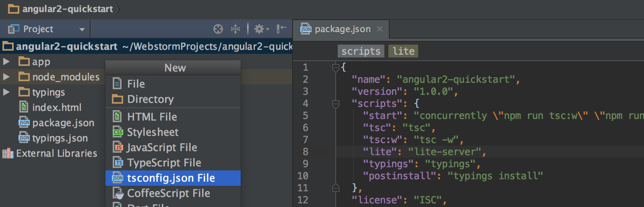Click the CSS Stylesheet icon in New menu
The height and width of the screenshot is (207, 644).
[118, 132]
